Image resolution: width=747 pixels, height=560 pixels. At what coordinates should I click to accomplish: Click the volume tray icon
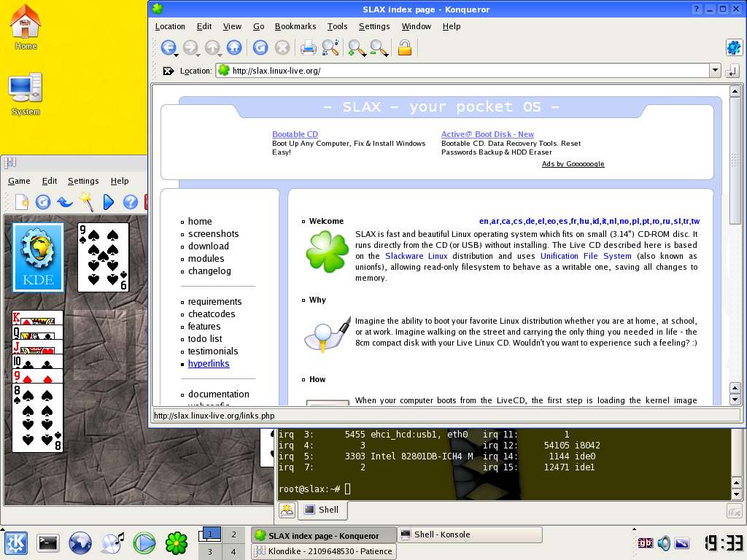pyautogui.click(x=664, y=542)
